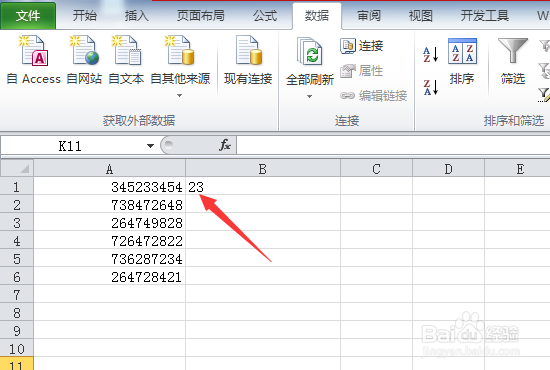Screen dimensions: 550x370
Task: Open the 开发工具 ribbon tab
Action: 484,16
